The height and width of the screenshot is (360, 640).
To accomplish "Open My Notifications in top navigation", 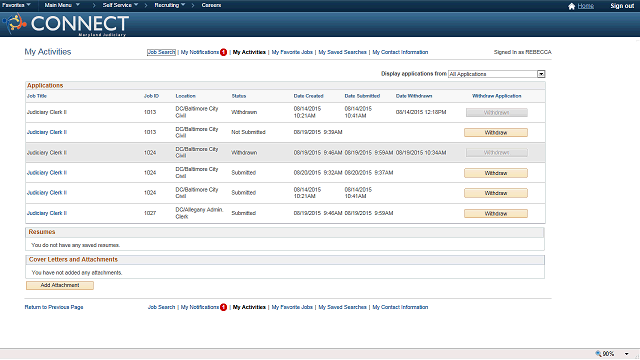I will tap(200, 52).
